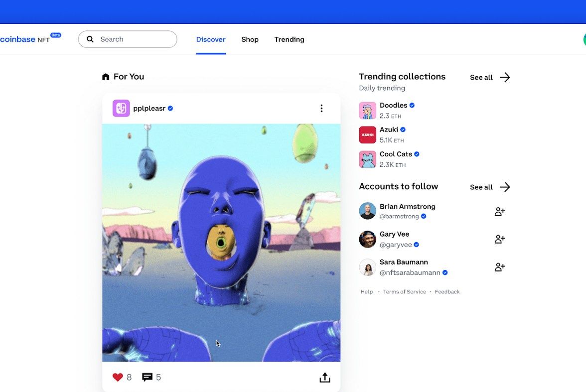
Task: Follow Sara Baumann using add-user icon
Action: click(499, 267)
